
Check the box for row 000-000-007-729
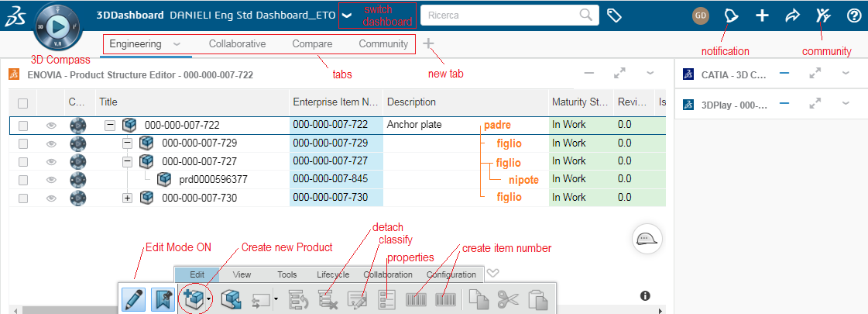[x=23, y=143]
